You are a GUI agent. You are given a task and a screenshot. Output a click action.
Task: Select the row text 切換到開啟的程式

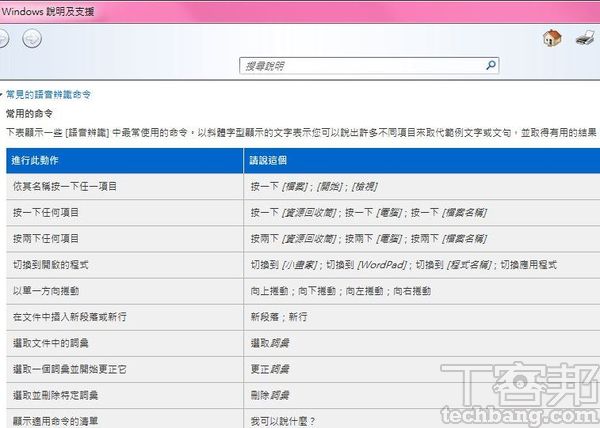(x=51, y=265)
